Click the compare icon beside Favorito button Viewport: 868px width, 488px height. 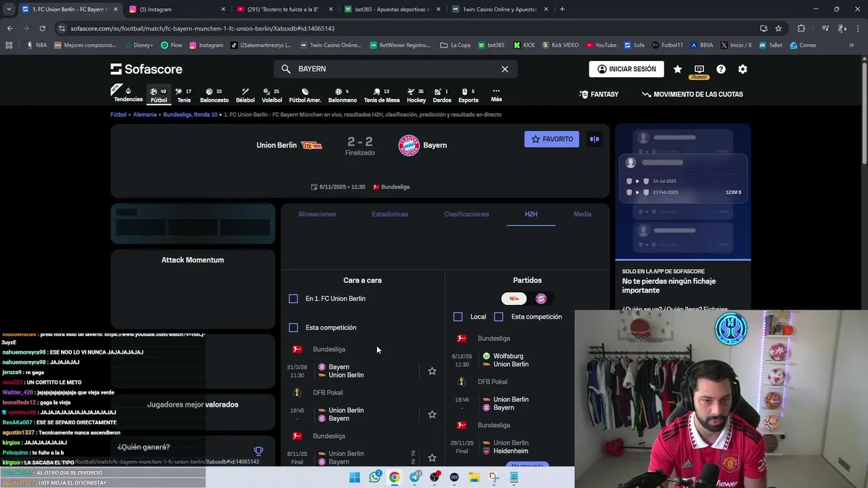(595, 139)
